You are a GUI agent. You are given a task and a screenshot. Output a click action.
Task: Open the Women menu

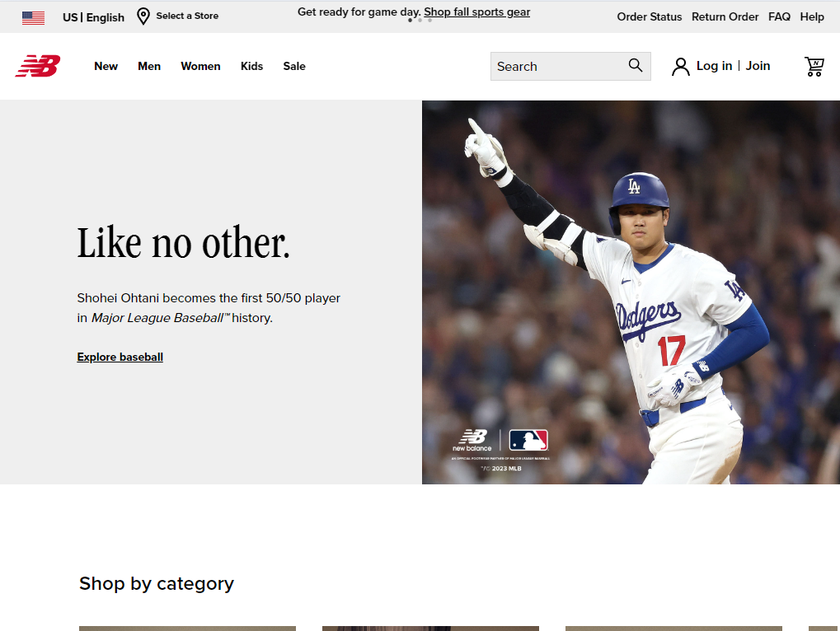point(200,67)
